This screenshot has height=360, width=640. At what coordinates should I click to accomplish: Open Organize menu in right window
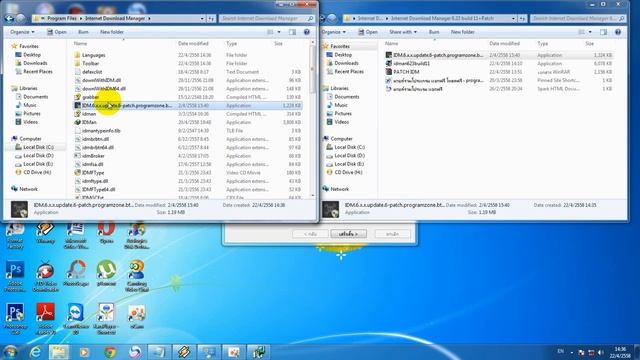[x=333, y=32]
